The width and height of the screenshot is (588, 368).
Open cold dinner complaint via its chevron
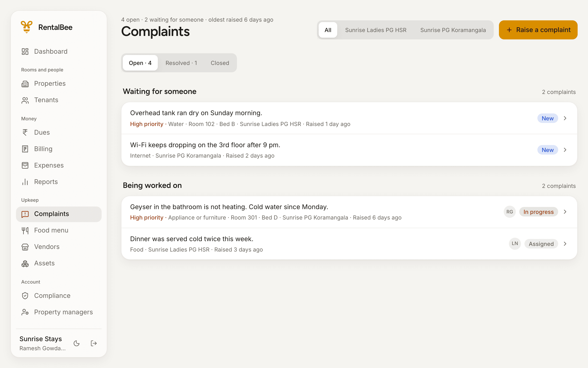(565, 244)
